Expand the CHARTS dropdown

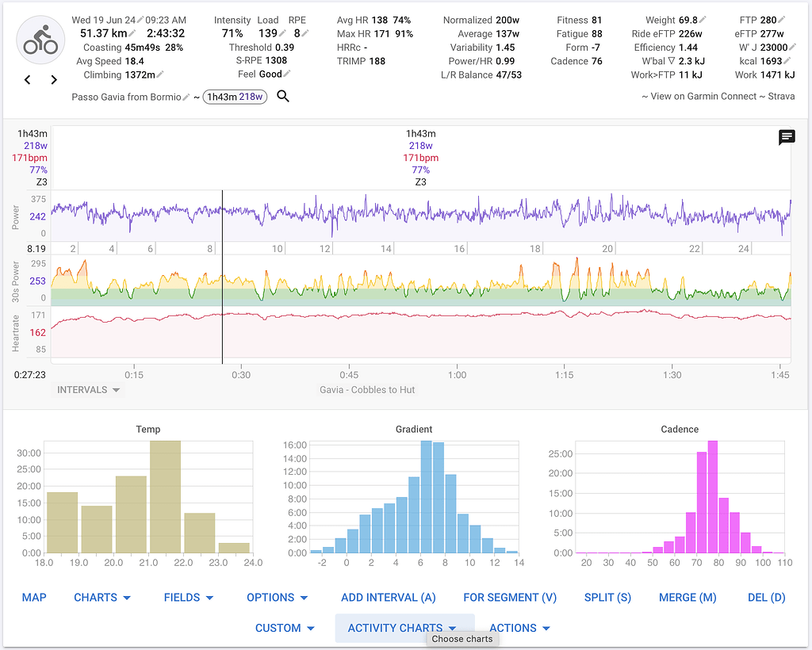102,598
